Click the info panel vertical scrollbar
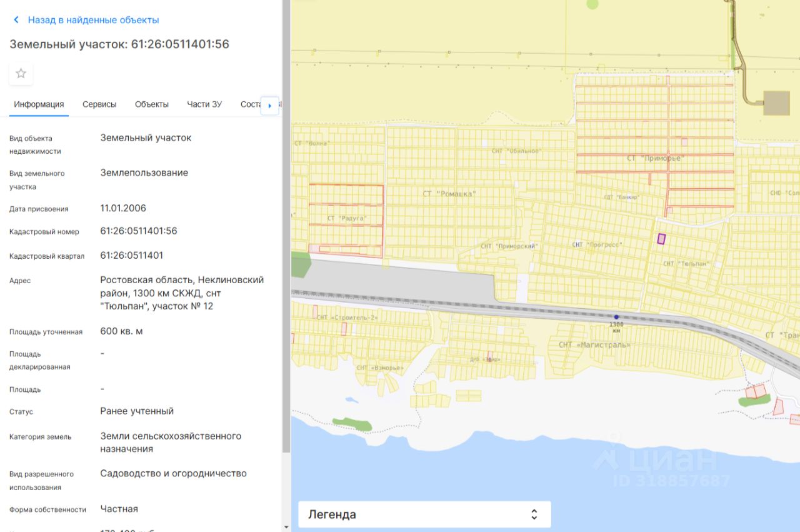This screenshot has width=800, height=532. coord(286,225)
